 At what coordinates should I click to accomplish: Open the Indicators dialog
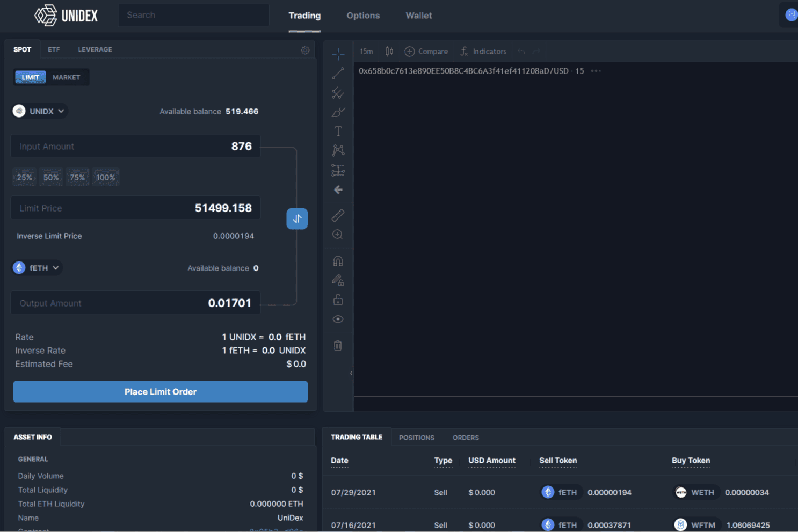[x=483, y=51]
